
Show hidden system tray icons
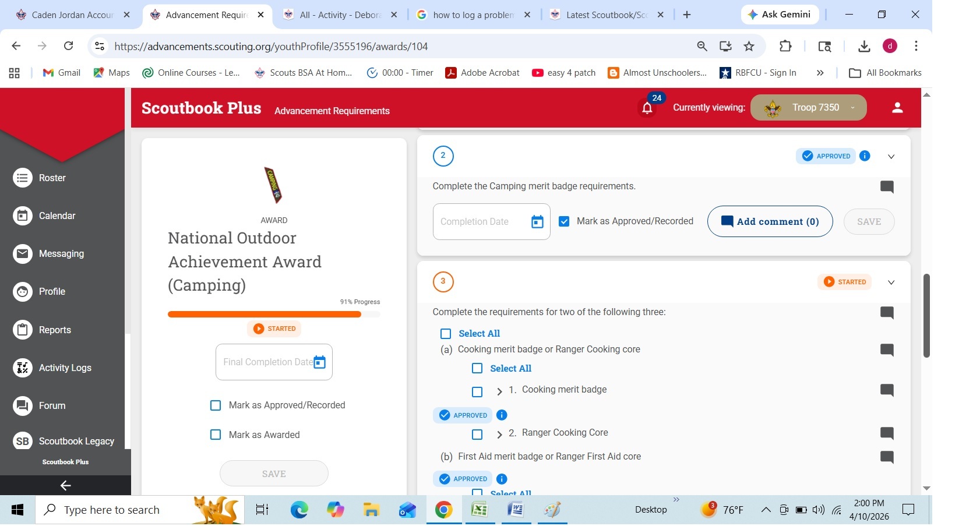(x=766, y=510)
